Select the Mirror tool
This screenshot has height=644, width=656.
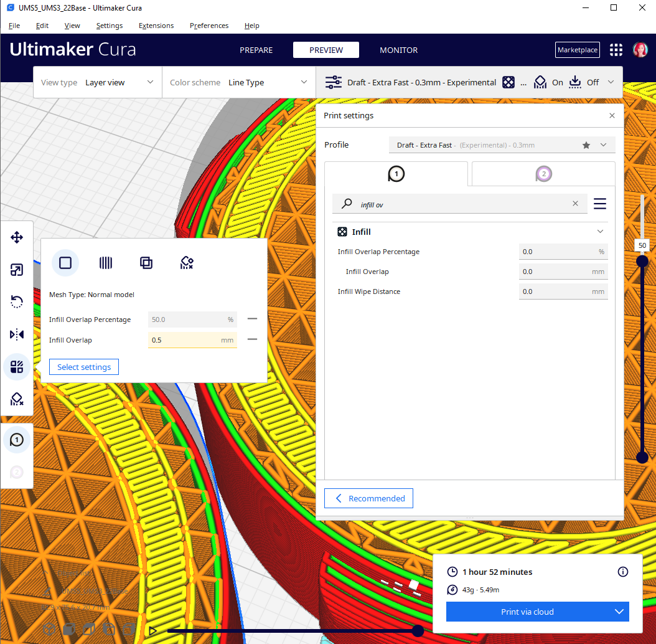click(17, 334)
